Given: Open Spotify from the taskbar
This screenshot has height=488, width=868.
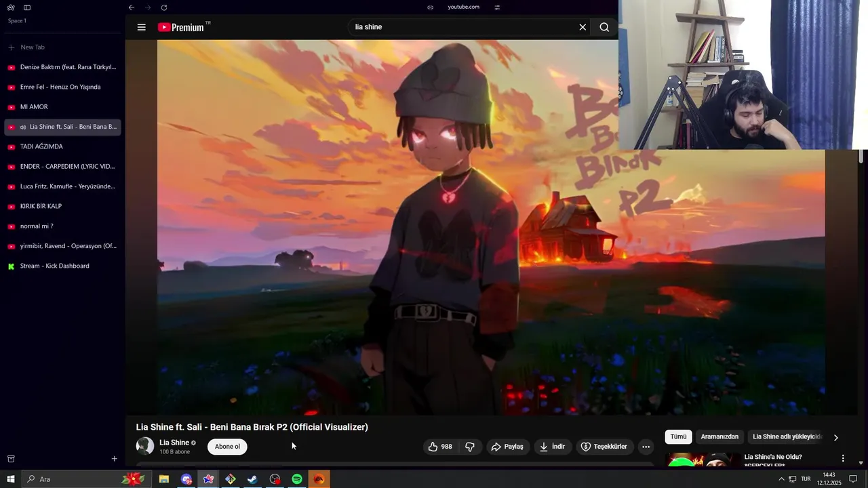Looking at the screenshot, I should click(297, 479).
